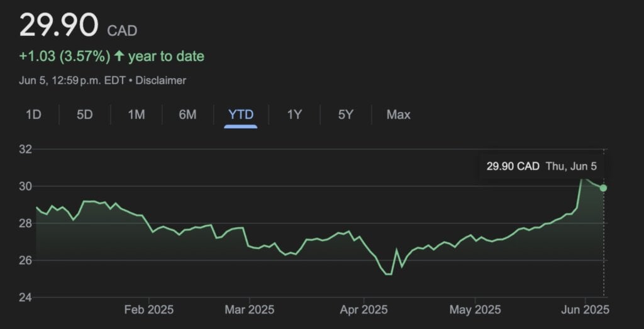This screenshot has height=329, width=644.
Task: Show the 1Y price history
Action: (x=294, y=114)
